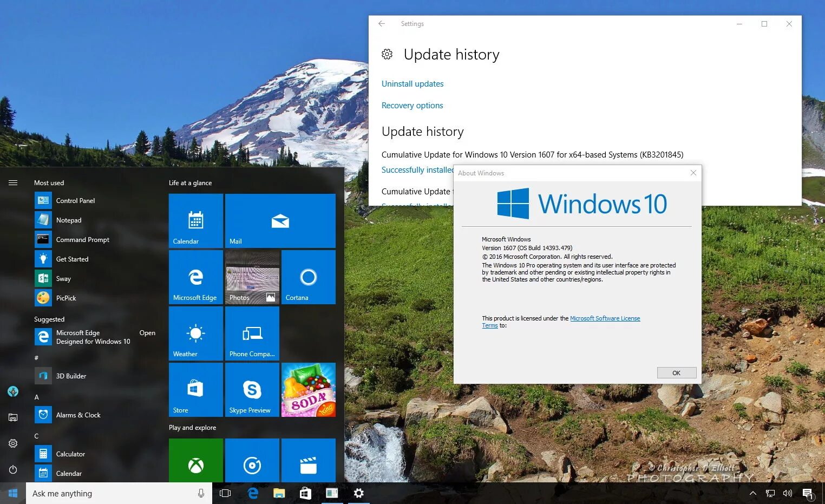The image size is (825, 504).
Task: Open the Photos tile
Action: pyautogui.click(x=252, y=277)
